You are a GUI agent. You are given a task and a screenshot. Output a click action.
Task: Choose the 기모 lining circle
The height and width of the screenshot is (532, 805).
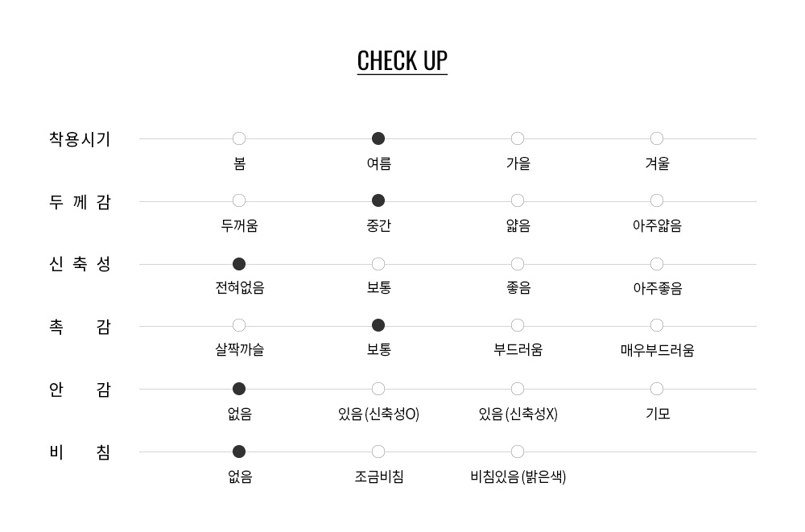pyautogui.click(x=657, y=389)
